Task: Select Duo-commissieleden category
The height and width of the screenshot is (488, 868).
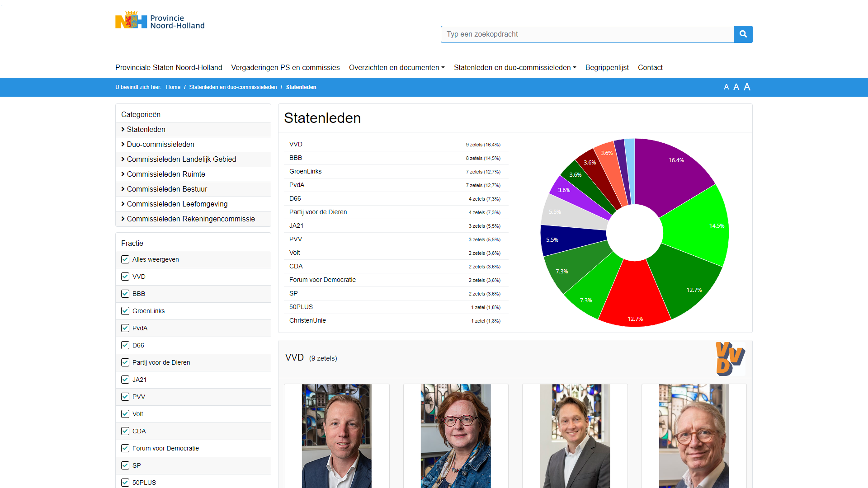Action: [x=193, y=145]
